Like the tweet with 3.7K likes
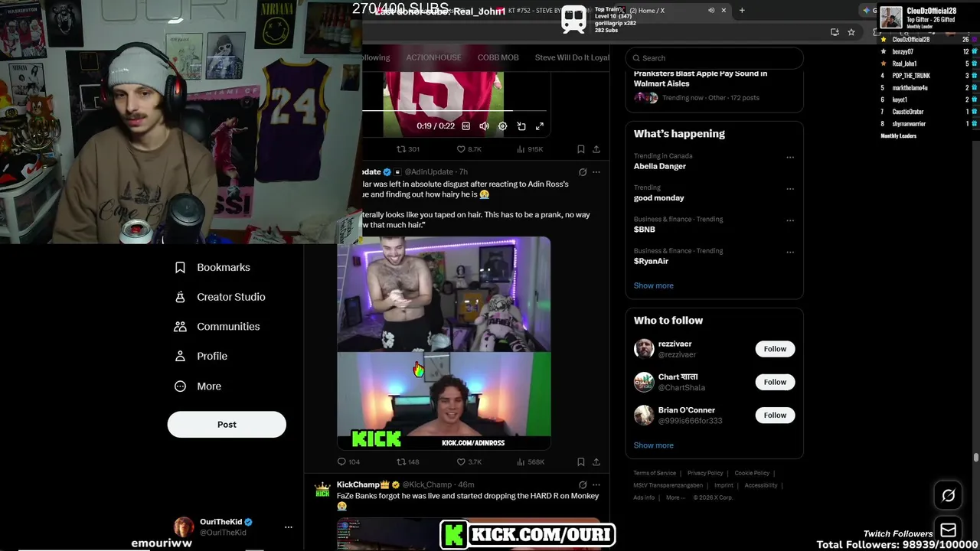The width and height of the screenshot is (980, 551). 469,462
